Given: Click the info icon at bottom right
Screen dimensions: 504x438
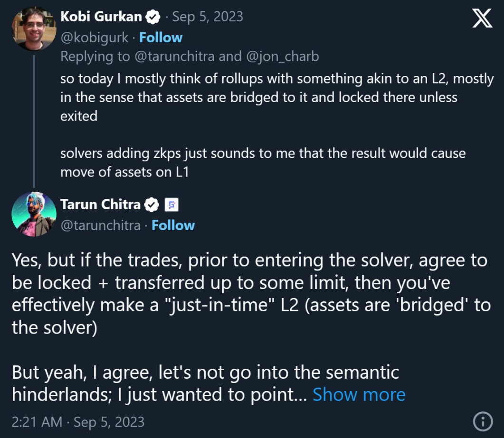Looking at the screenshot, I should [483, 420].
